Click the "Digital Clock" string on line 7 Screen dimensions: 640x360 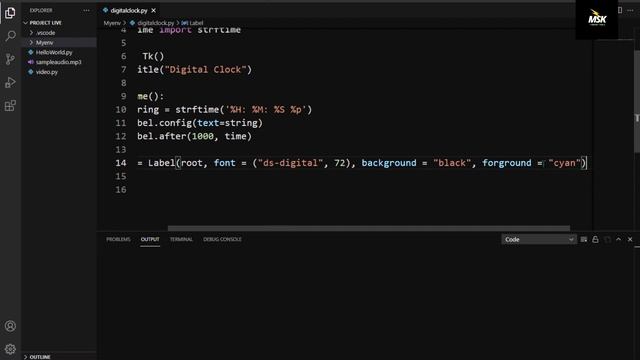[x=205, y=69]
